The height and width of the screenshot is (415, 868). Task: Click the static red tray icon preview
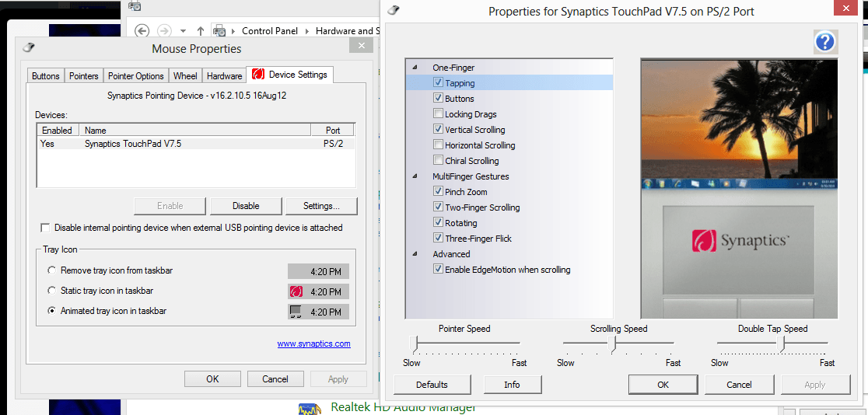coord(296,291)
